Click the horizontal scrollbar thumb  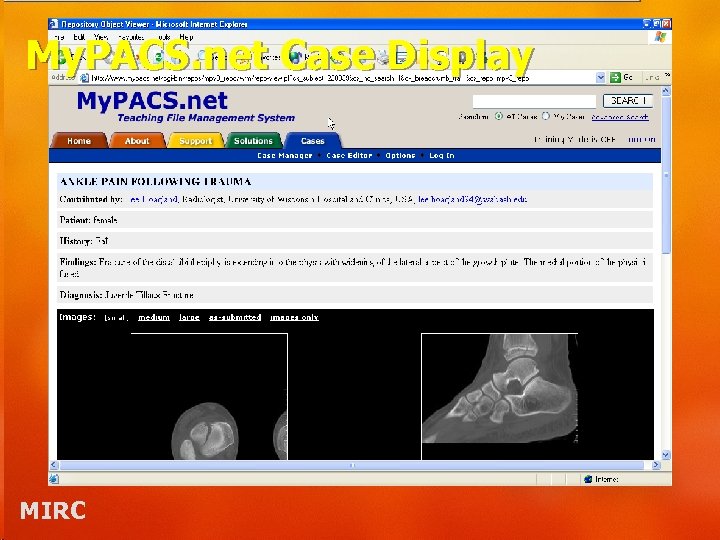(x=352, y=465)
